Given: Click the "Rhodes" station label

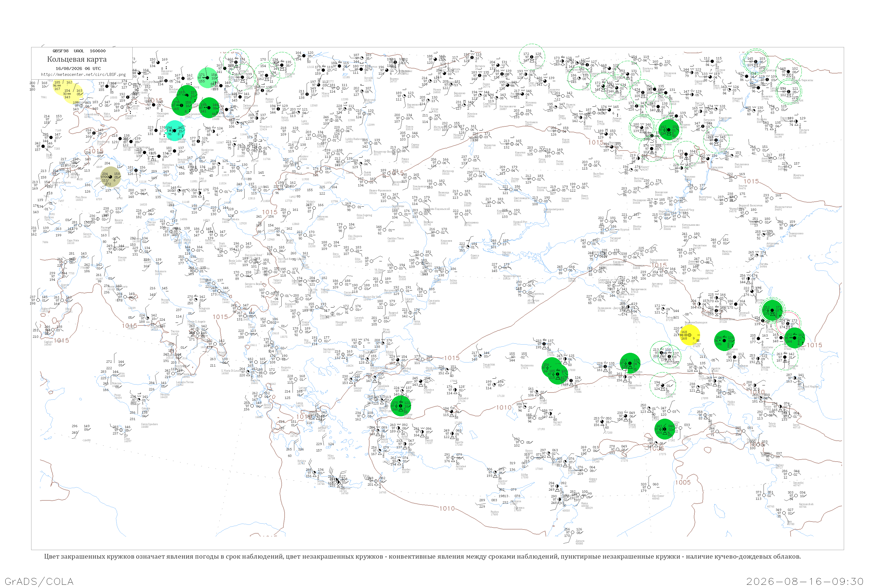Looking at the screenshot, I should [x=405, y=470].
